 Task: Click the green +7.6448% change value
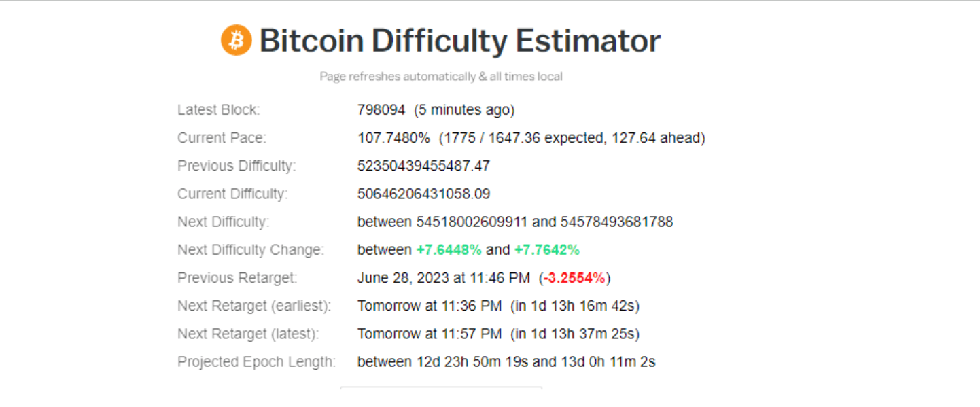[x=449, y=250]
